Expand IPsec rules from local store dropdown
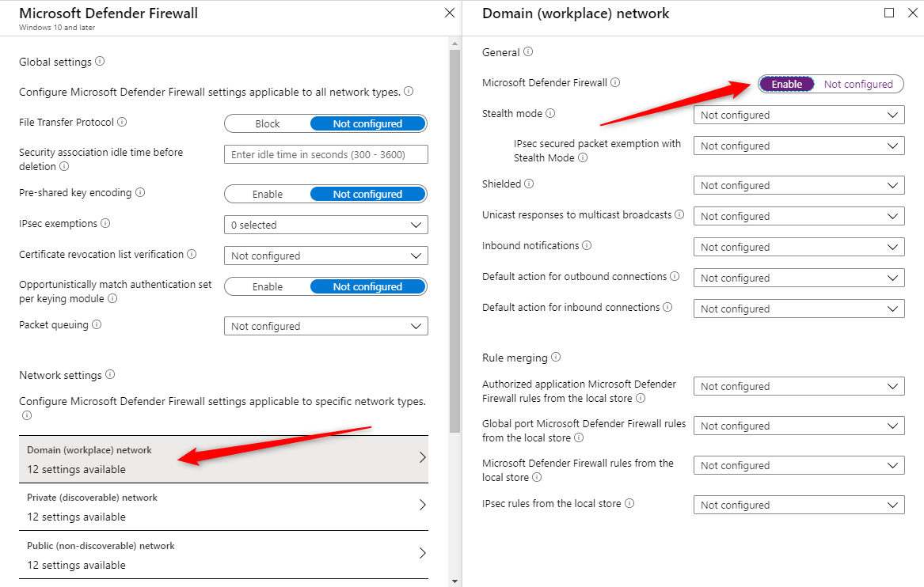Screen dimensions: 924x587 point(799,506)
